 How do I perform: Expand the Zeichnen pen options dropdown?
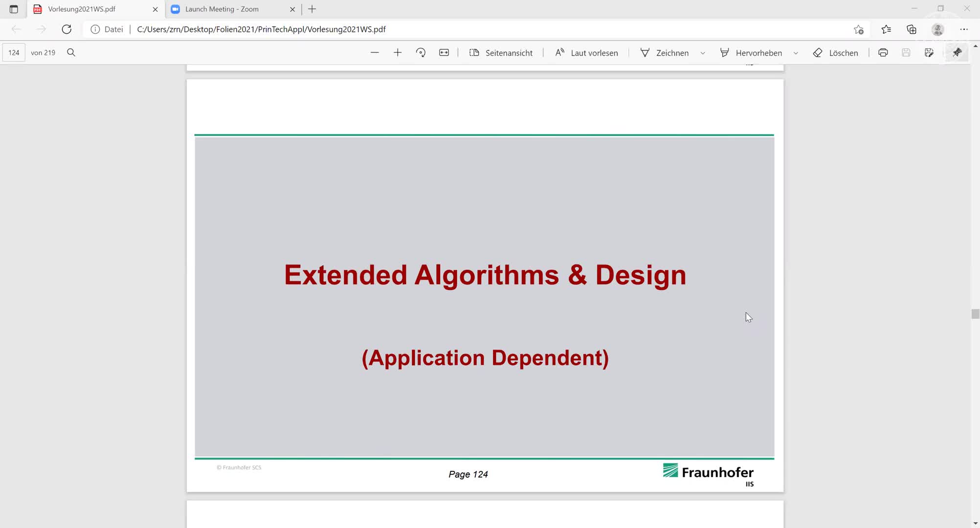point(703,53)
